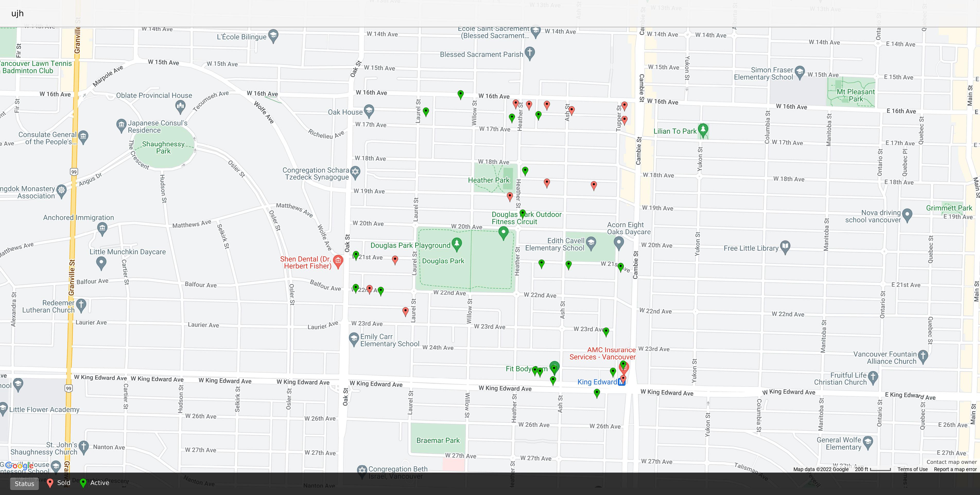Click the Emily Carr Elementary School icon
980x495 pixels.
point(354,338)
